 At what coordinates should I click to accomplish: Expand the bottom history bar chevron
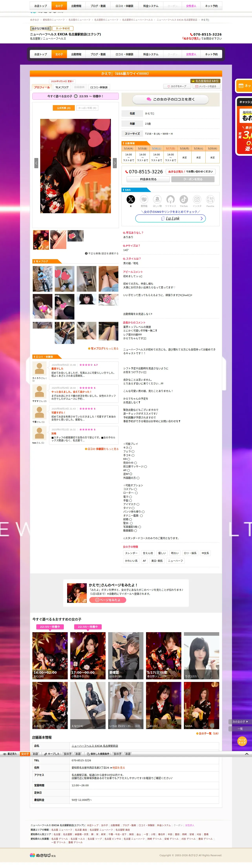[x=247, y=754]
